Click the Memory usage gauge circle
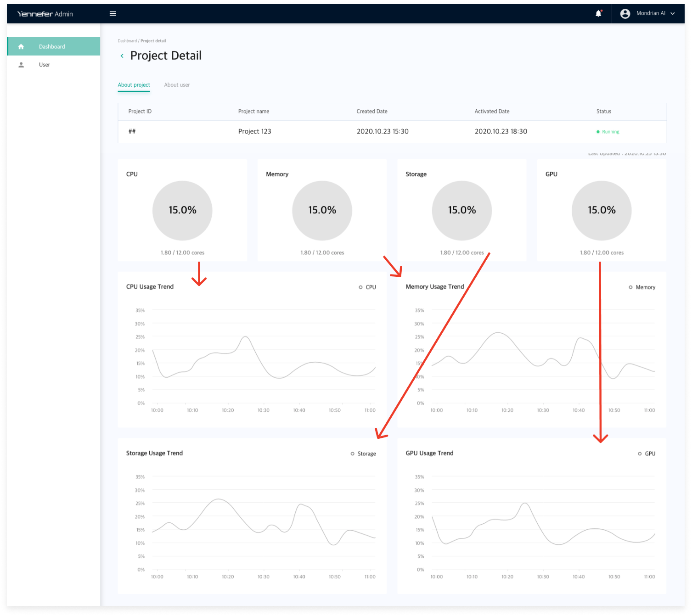The image size is (692, 616). pos(322,210)
